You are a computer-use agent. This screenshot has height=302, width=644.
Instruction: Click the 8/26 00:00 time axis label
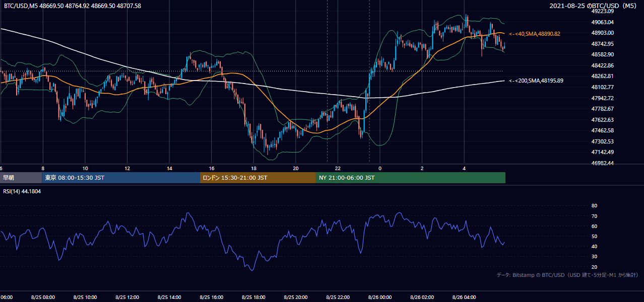380,297
